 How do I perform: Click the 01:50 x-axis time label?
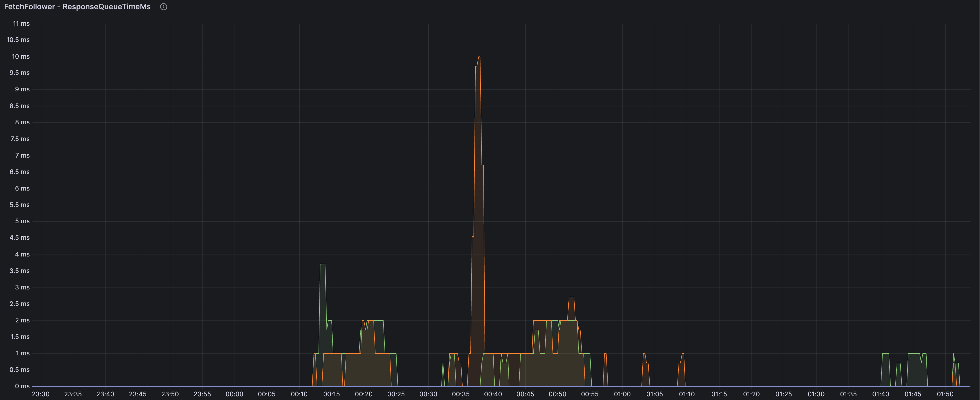945,394
